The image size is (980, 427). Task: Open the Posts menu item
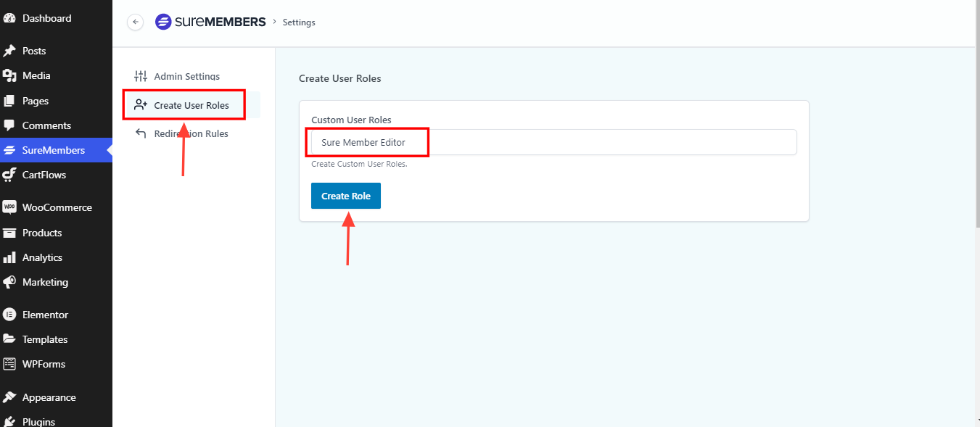34,51
